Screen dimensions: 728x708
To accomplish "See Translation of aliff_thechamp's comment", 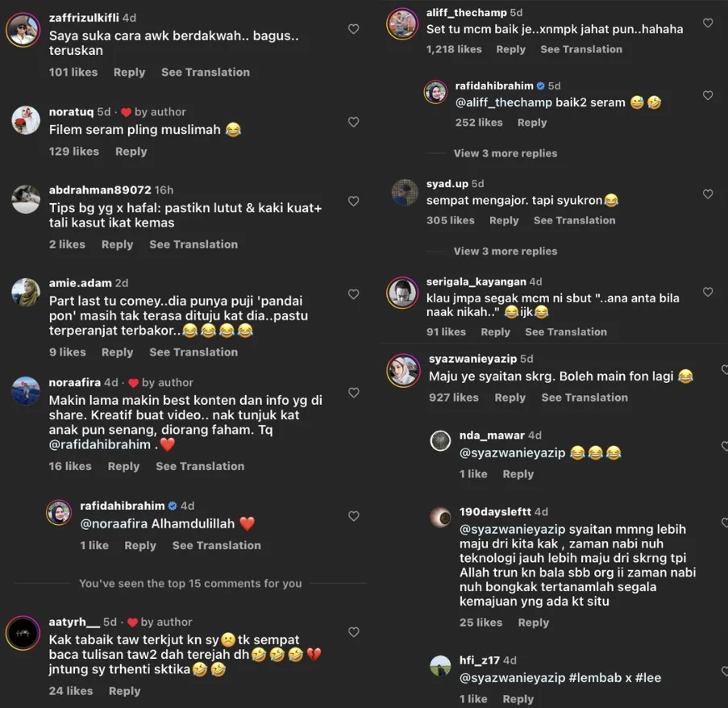I will 581,49.
